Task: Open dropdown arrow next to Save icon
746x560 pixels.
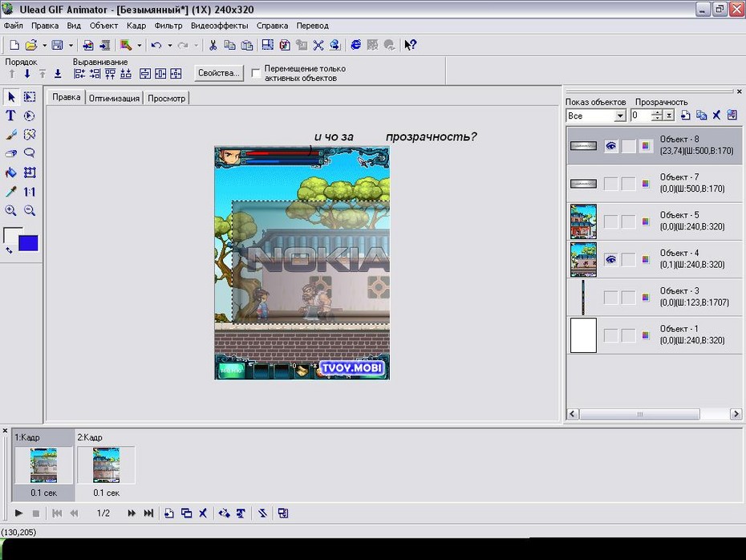Action: coord(71,46)
